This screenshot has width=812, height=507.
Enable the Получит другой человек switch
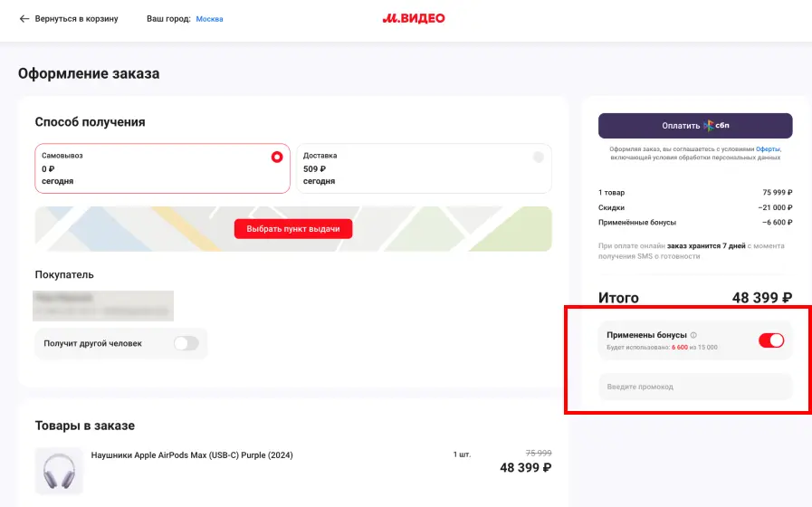[x=186, y=343]
